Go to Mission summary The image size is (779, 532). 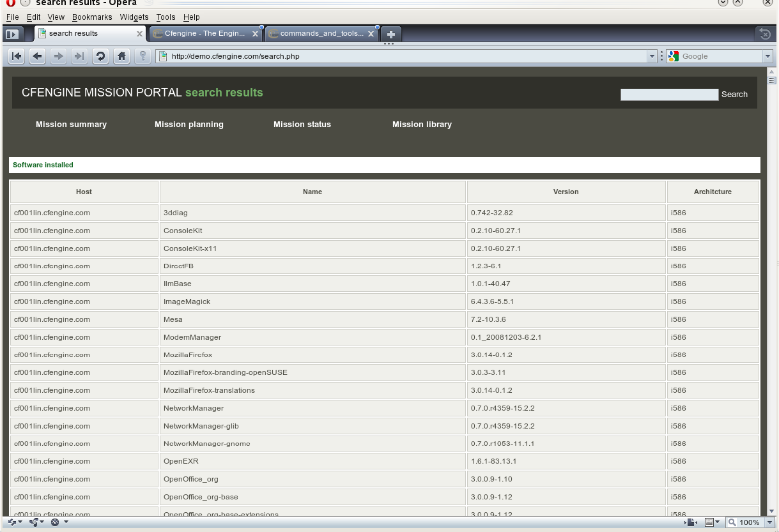click(x=71, y=125)
